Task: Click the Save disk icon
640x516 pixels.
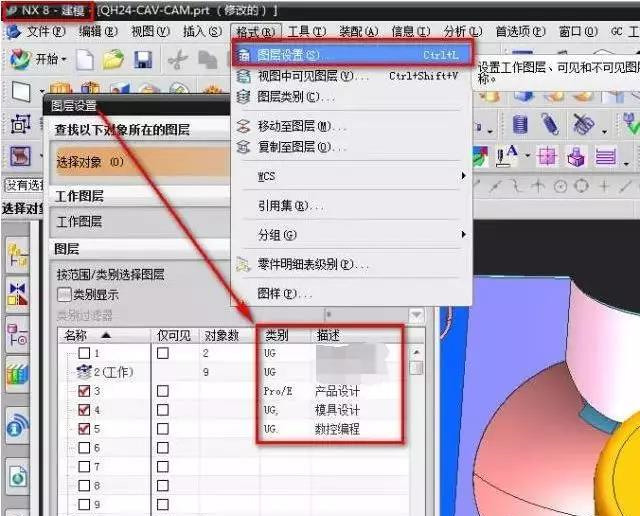Action: click(x=143, y=60)
